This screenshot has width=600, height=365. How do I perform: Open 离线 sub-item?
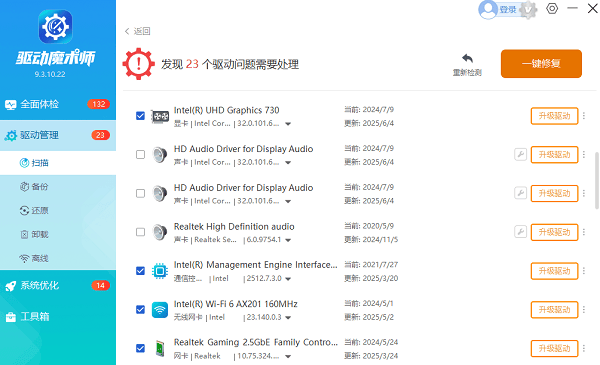[58, 258]
